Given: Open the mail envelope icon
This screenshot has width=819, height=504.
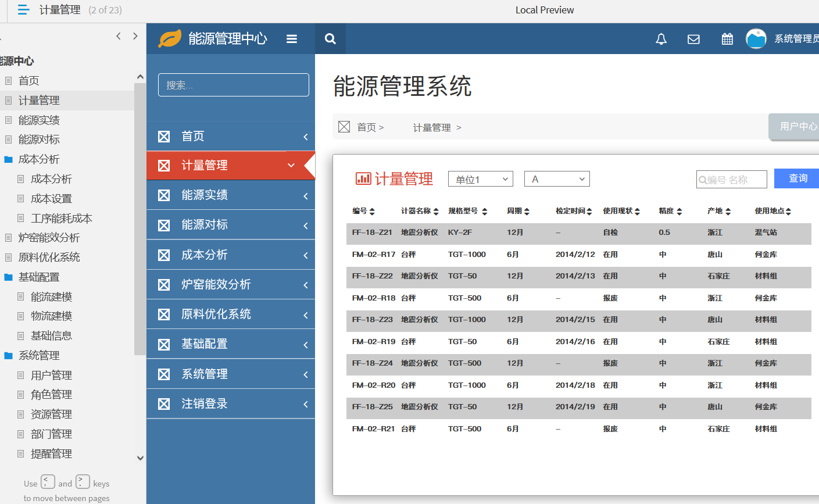Looking at the screenshot, I should 693,39.
